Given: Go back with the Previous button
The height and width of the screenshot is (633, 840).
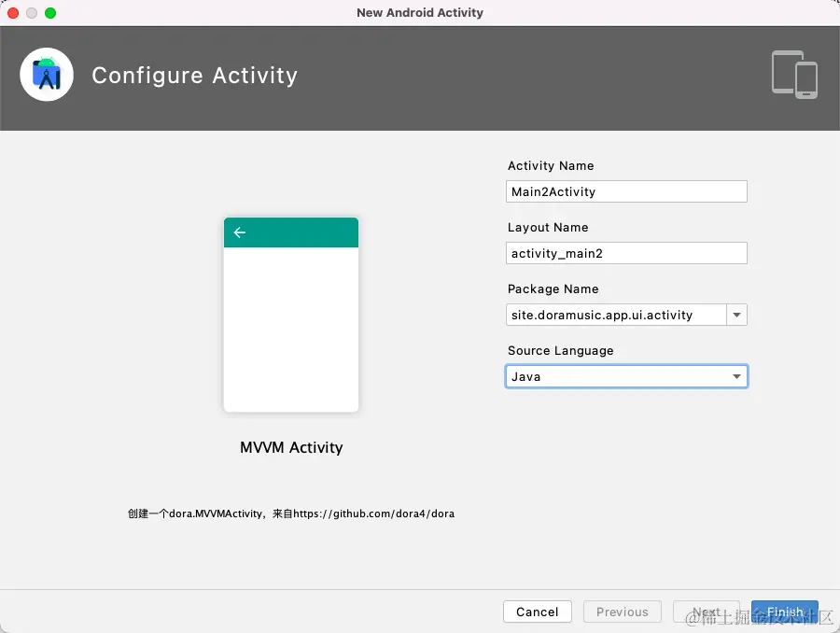Looking at the screenshot, I should pyautogui.click(x=622, y=612).
